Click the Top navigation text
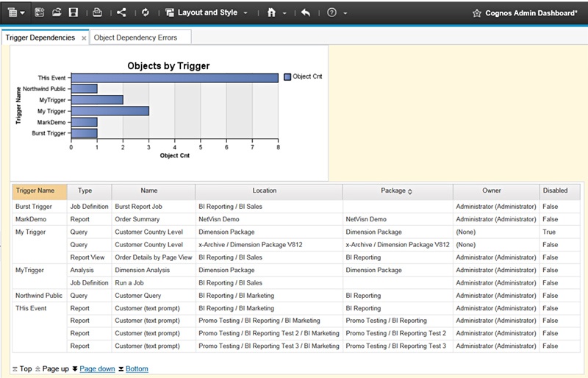This screenshot has height=378, width=588. [x=26, y=368]
